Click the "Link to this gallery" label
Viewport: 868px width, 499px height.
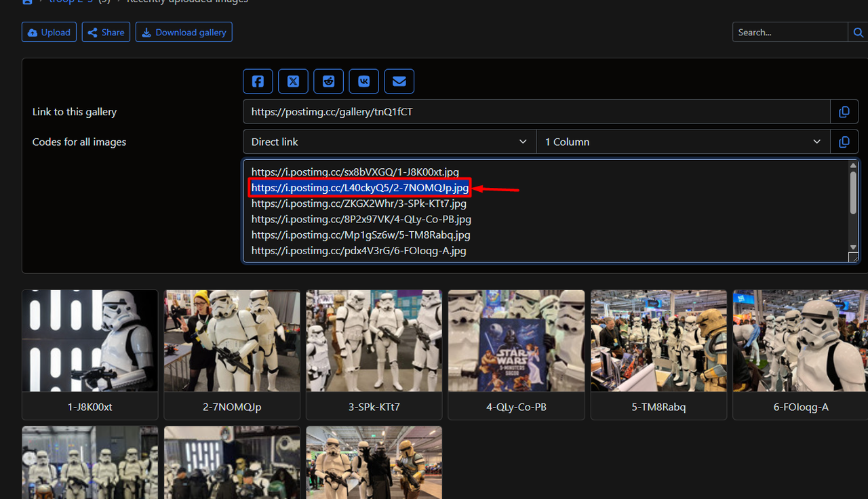click(75, 112)
